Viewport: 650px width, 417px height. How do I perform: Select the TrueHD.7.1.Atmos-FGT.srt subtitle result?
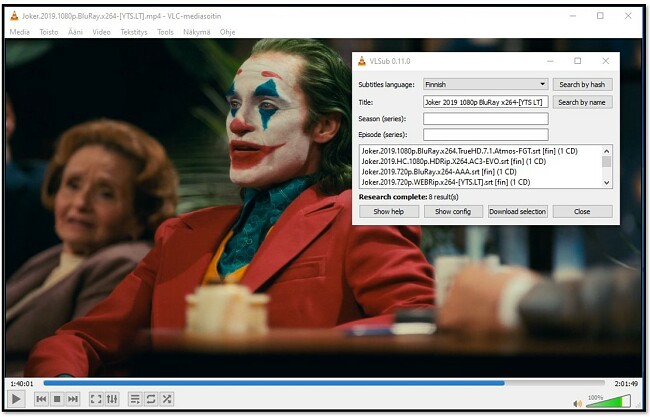click(469, 151)
